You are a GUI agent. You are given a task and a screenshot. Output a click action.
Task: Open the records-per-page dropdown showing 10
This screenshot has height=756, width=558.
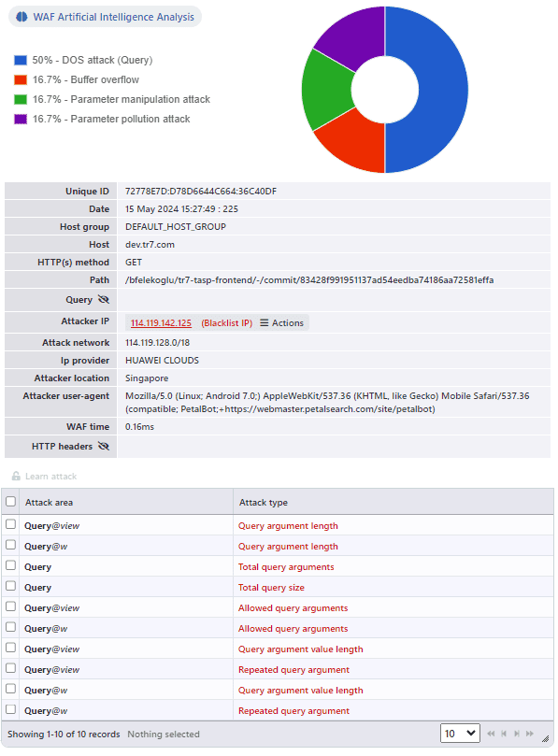pos(460,734)
